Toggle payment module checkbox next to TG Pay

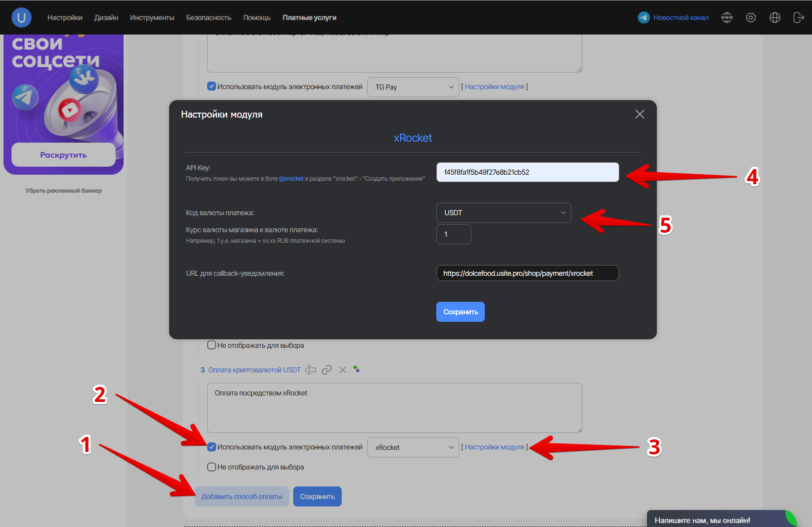212,87
